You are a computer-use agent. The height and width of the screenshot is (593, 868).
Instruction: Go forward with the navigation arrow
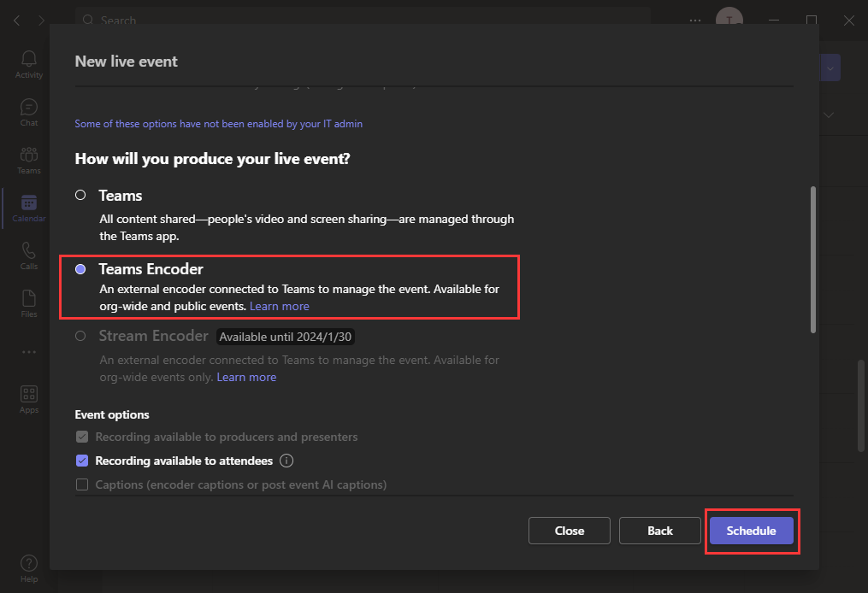(42, 21)
